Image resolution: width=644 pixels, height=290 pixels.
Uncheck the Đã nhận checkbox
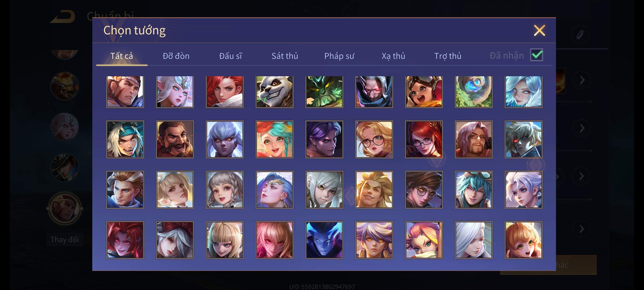(x=536, y=55)
